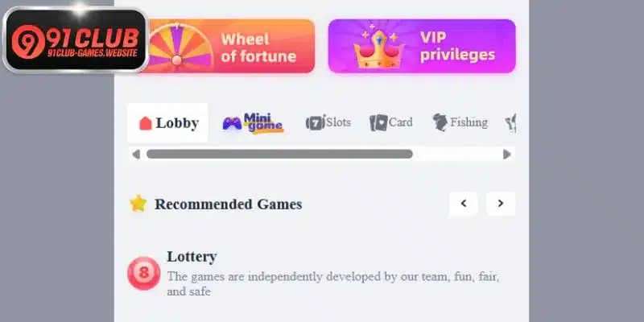The height and width of the screenshot is (322, 644).
Task: Click the slot machine 7 icon
Action: pos(315,122)
